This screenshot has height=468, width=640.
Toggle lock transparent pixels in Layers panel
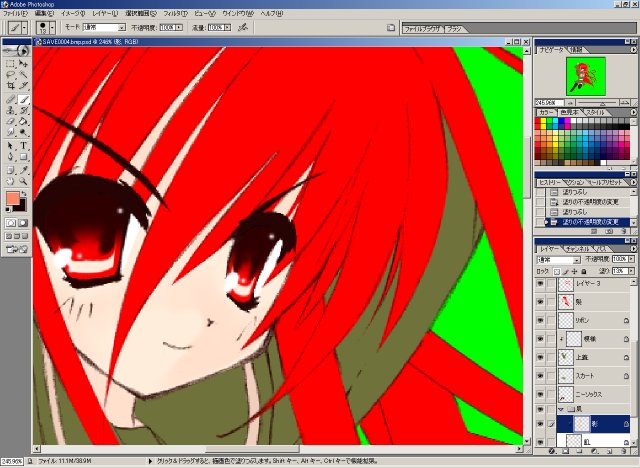557,271
